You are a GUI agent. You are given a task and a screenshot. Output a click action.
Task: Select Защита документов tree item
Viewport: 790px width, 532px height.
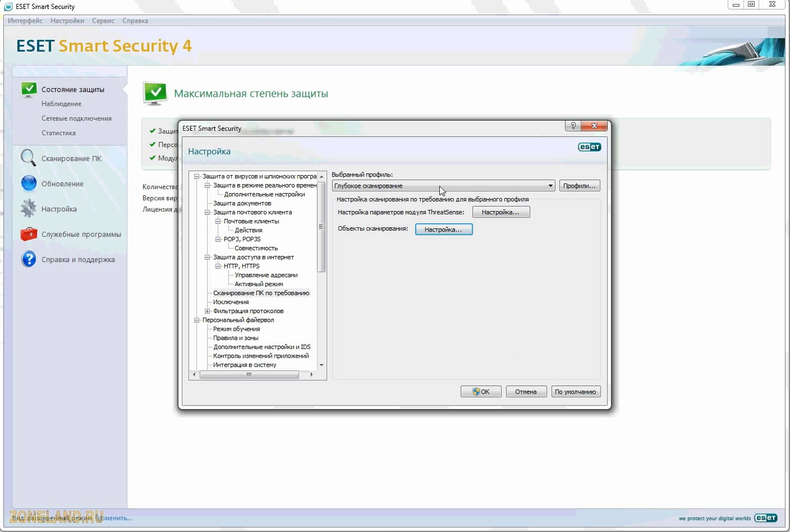click(242, 203)
